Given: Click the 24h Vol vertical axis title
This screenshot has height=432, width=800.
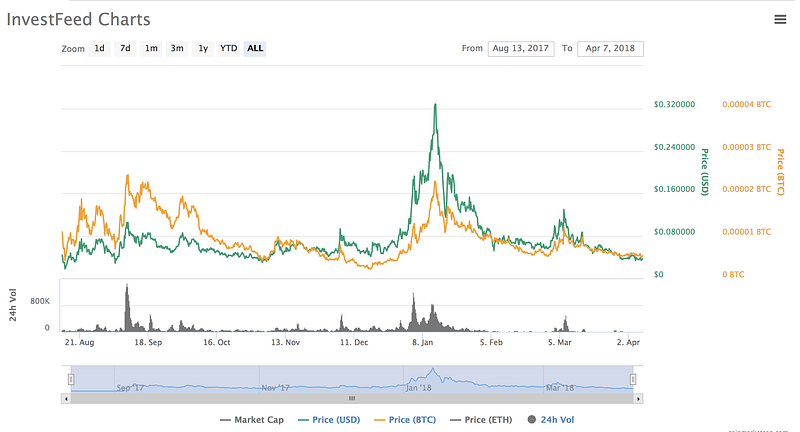Looking at the screenshot, I should pos(13,305).
